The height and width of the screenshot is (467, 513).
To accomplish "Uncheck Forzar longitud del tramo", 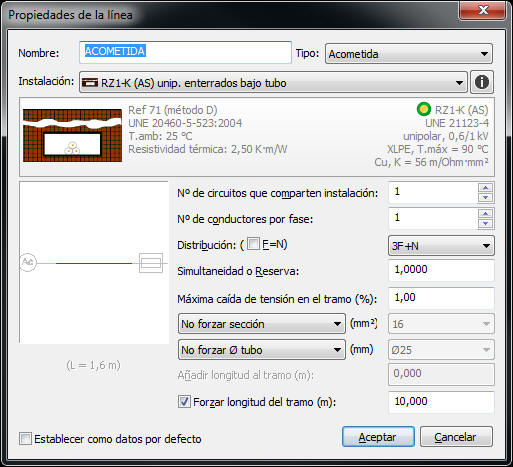I will coord(184,402).
